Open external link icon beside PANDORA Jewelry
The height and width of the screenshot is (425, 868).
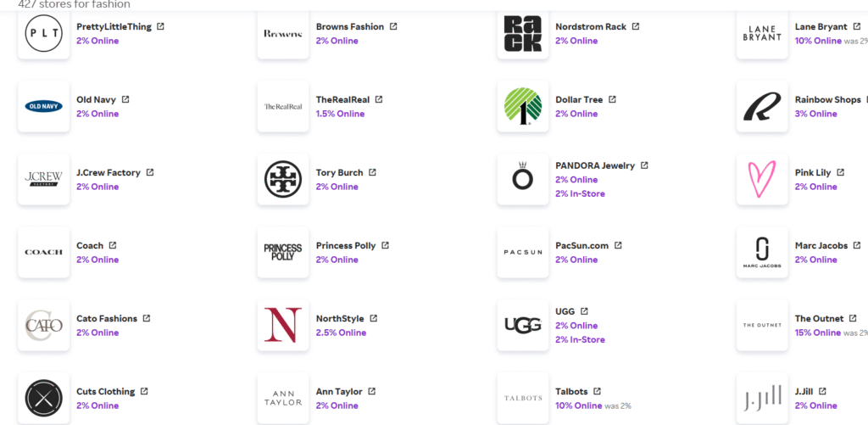(644, 165)
